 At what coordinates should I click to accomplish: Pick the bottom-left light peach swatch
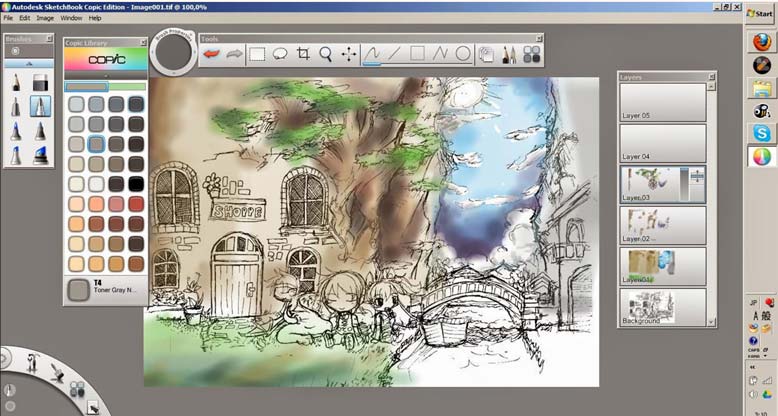[76, 264]
